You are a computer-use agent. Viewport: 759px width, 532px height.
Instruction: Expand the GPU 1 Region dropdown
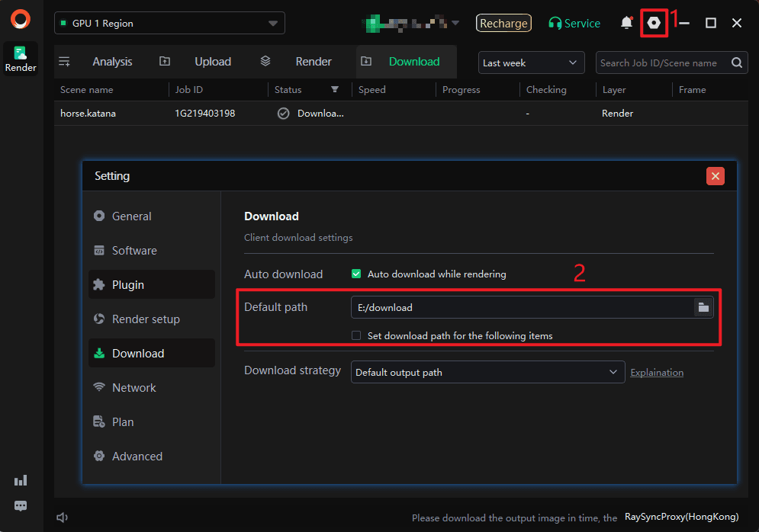coord(169,23)
